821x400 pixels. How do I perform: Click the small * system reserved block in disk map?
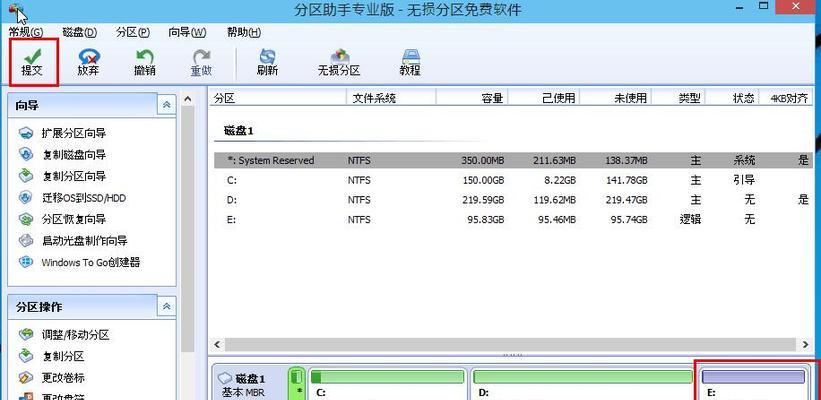(x=297, y=383)
